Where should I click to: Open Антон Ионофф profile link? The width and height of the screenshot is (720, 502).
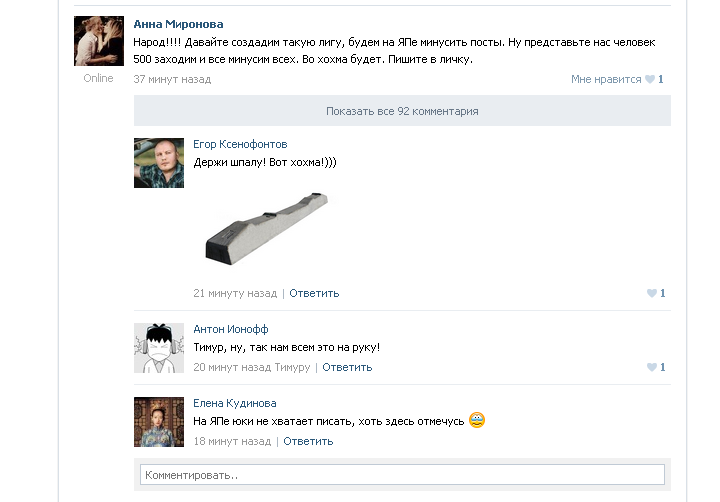(231, 329)
